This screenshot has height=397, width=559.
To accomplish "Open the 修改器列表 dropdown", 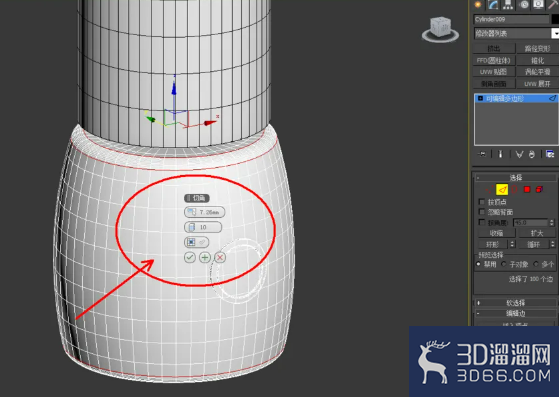I will [x=555, y=33].
